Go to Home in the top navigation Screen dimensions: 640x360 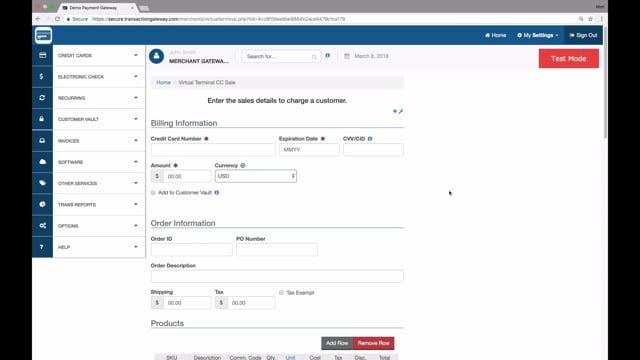[x=496, y=36]
